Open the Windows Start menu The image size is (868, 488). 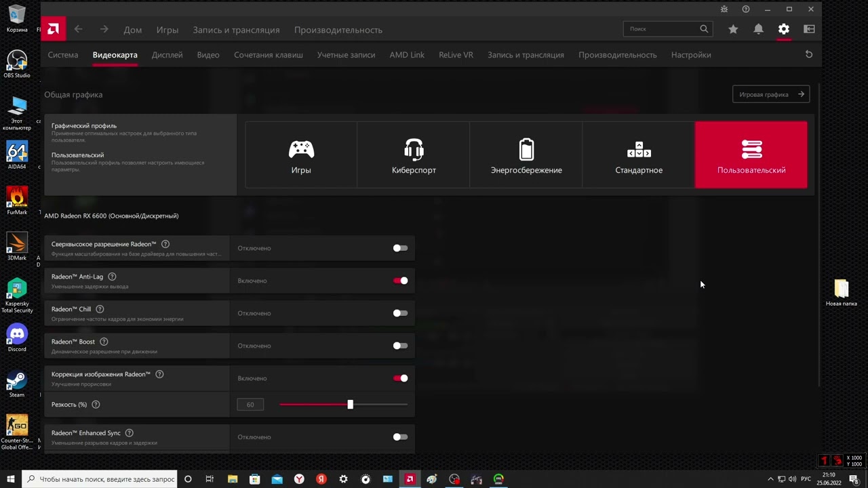[x=10, y=479]
